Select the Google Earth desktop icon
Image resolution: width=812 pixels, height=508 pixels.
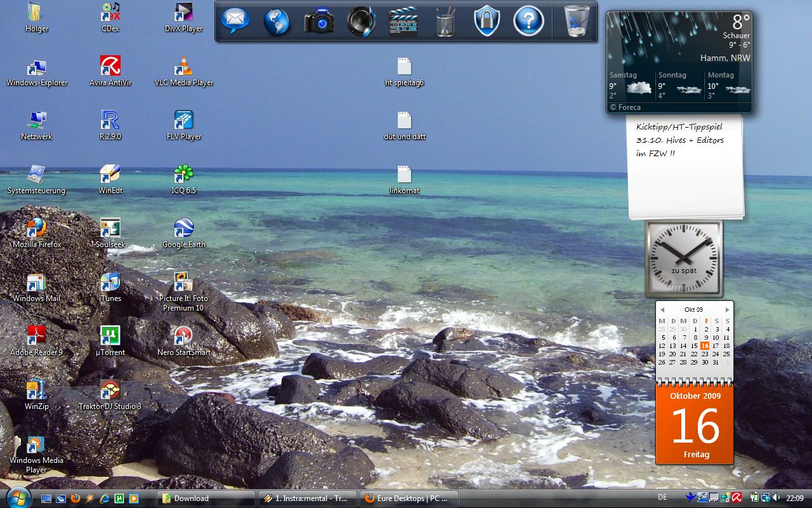coord(183,229)
